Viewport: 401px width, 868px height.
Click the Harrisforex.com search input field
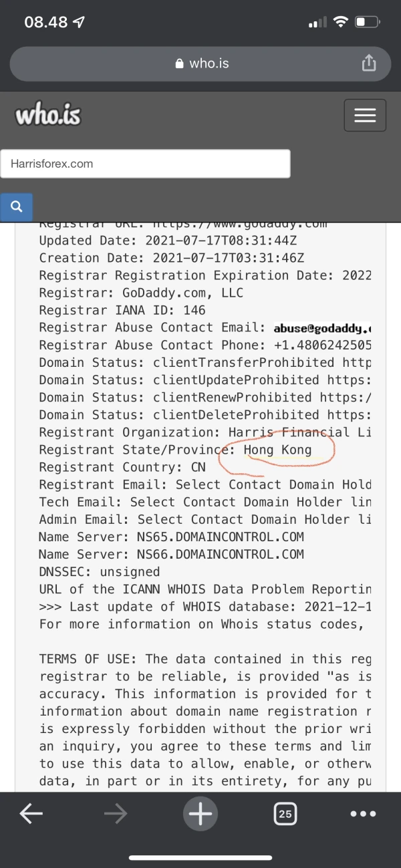pyautogui.click(x=145, y=164)
